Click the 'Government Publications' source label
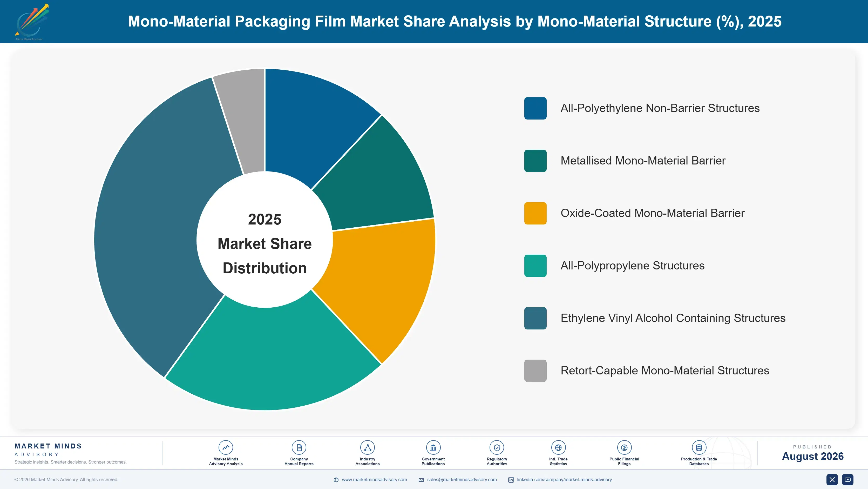Image resolution: width=868 pixels, height=489 pixels. (433, 461)
